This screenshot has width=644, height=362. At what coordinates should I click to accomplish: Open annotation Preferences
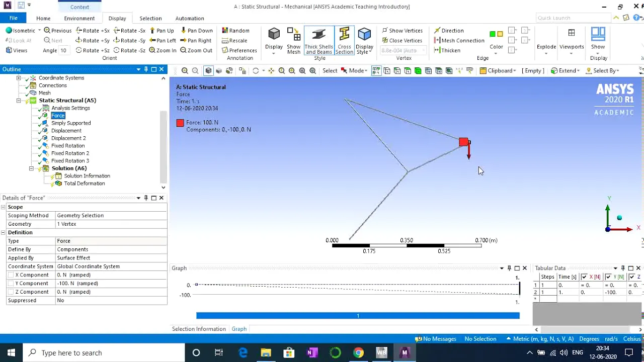(x=239, y=50)
